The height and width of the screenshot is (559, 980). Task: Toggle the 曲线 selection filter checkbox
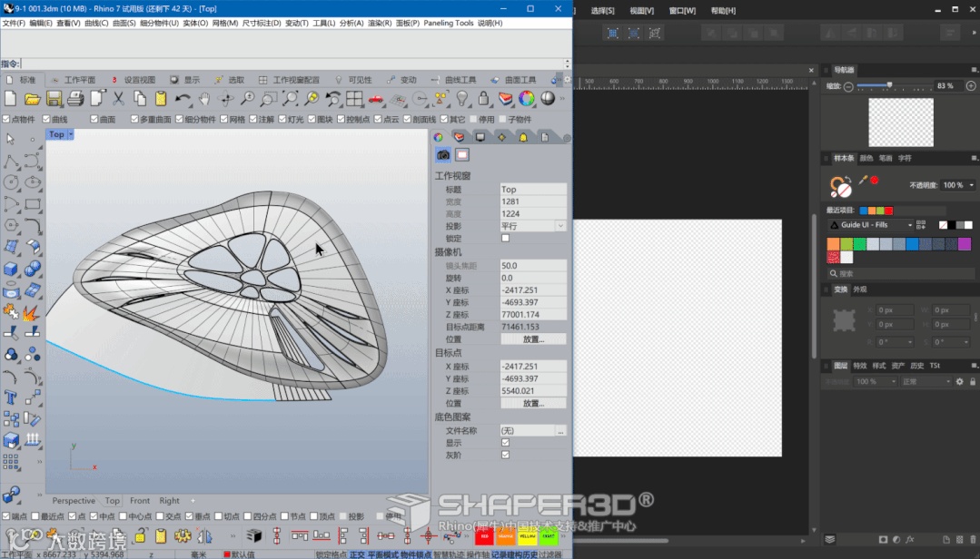click(45, 119)
